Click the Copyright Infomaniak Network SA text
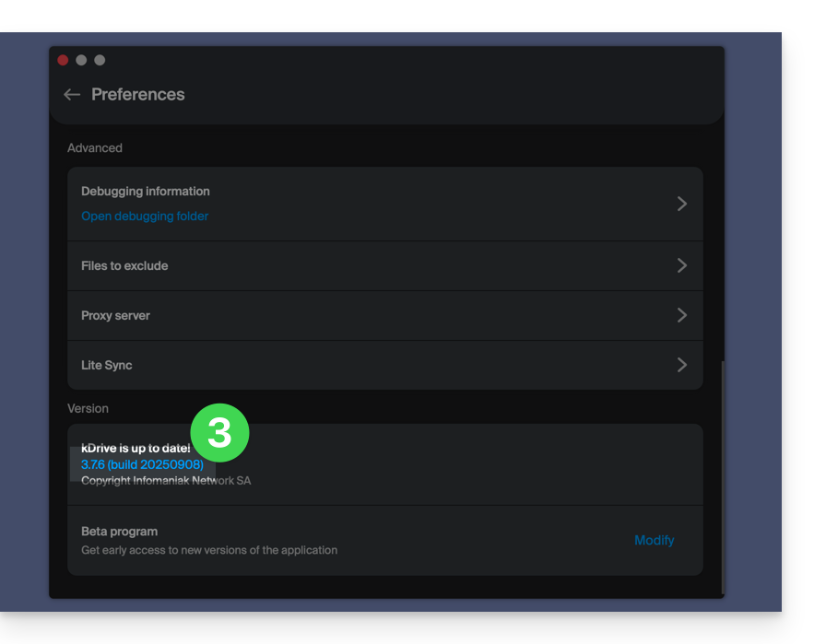 pos(166,481)
